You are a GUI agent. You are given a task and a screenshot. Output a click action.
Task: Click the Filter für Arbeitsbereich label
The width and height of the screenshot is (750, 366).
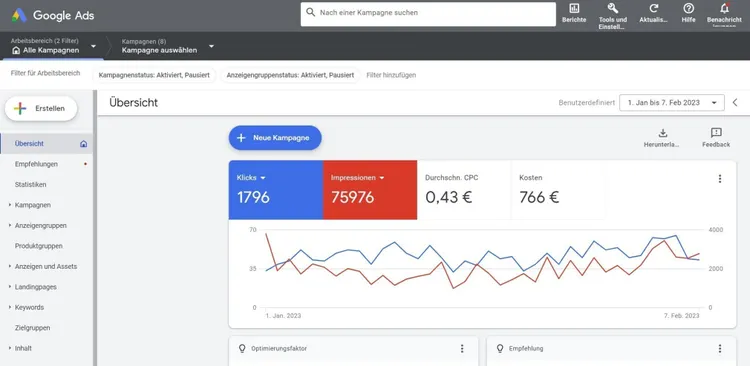point(45,73)
